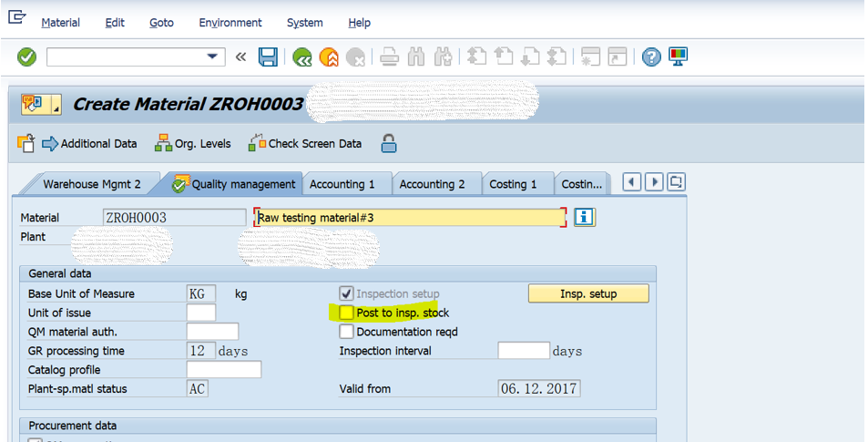The height and width of the screenshot is (442, 868).
Task: Click the Generate Shortcut icon
Action: (x=618, y=57)
